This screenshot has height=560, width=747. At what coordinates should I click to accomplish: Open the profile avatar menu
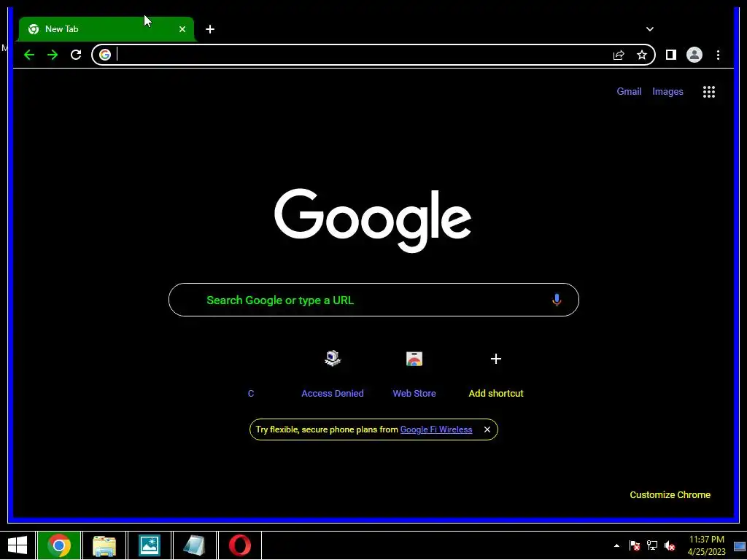[x=694, y=55]
